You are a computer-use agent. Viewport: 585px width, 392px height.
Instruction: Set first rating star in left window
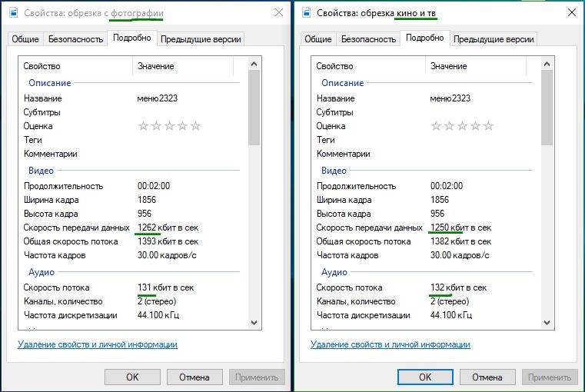tap(143, 126)
